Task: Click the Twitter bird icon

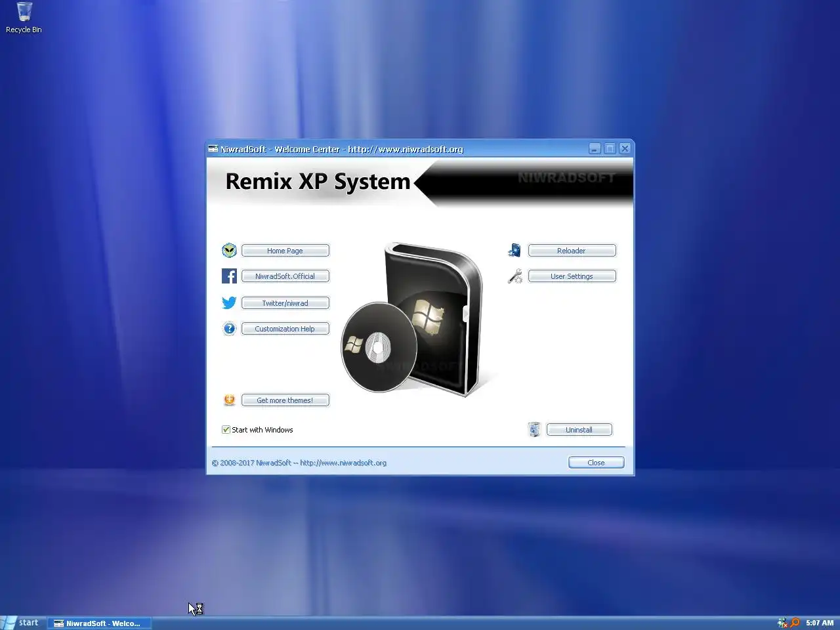Action: [x=229, y=303]
